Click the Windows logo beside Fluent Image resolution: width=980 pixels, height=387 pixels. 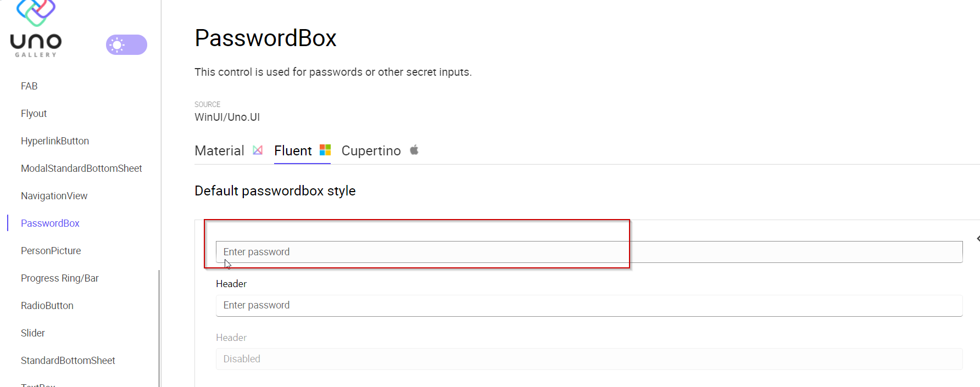[325, 149]
